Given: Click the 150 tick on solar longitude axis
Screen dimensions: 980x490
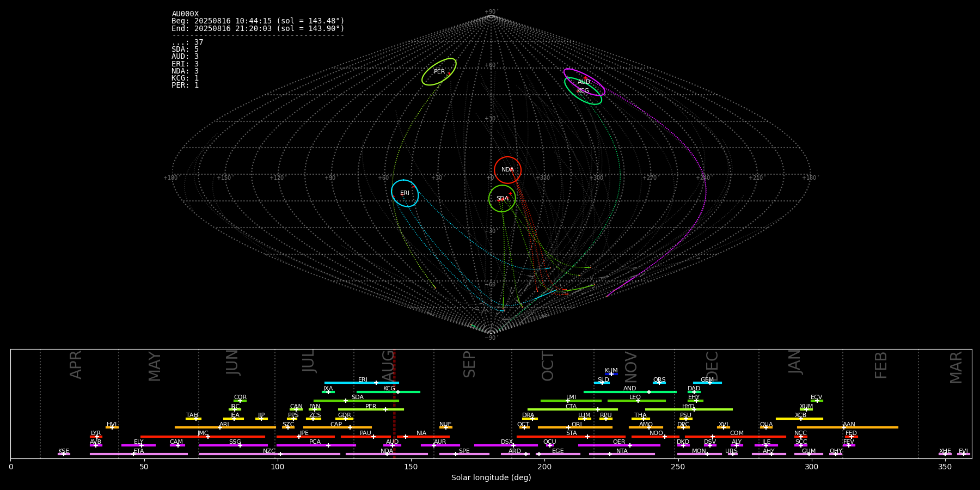Looking at the screenshot, I should click(411, 467).
